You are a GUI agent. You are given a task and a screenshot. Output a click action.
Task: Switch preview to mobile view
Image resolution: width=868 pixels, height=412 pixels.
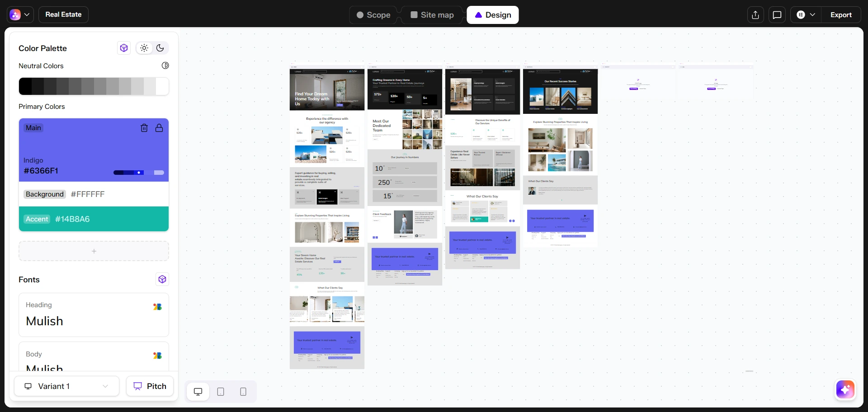point(243,392)
